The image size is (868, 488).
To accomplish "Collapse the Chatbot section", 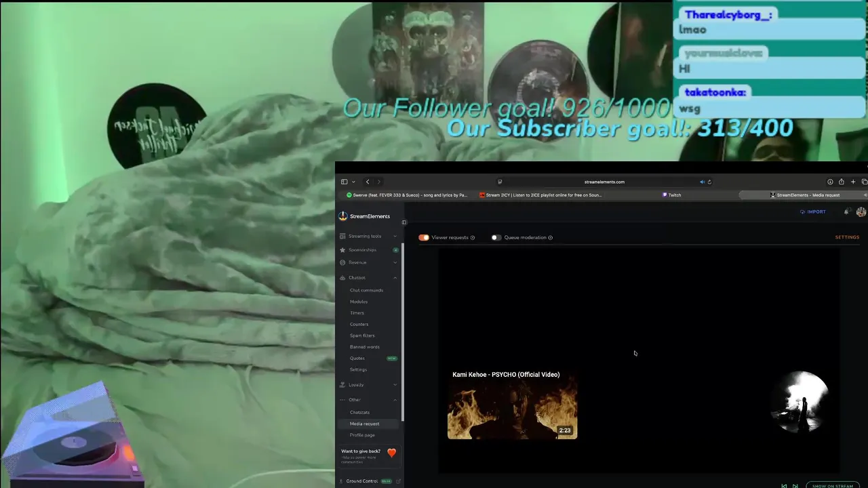I will [x=395, y=278].
